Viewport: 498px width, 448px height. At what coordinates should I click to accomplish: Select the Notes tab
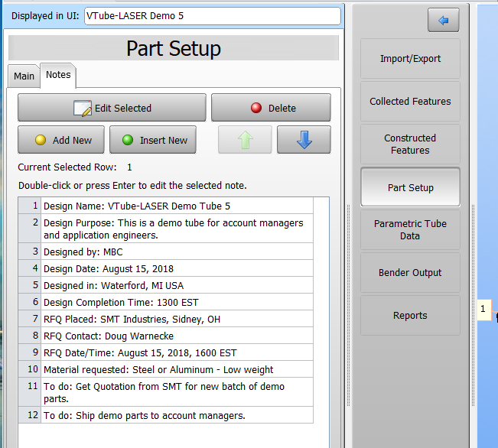[58, 75]
